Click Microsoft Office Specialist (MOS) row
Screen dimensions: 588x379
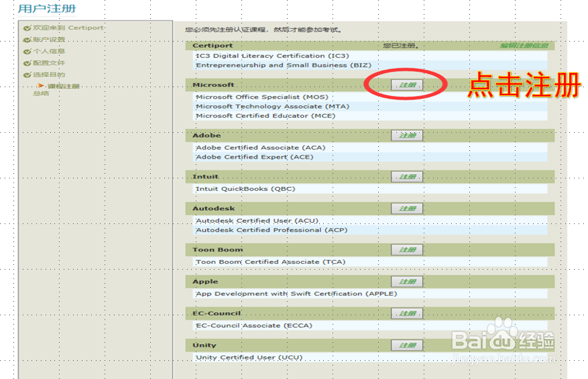click(370, 97)
